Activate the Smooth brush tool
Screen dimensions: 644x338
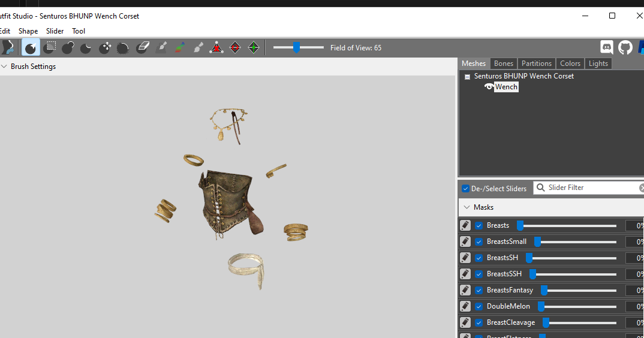(123, 48)
